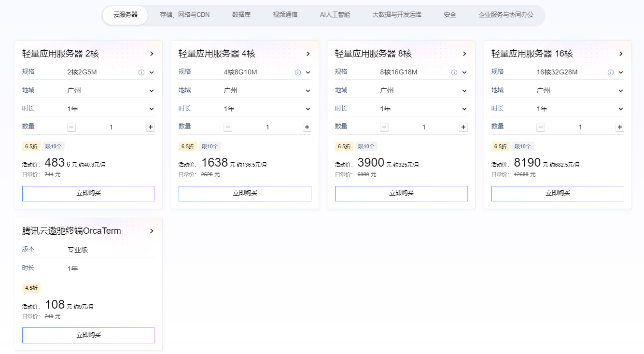The width and height of the screenshot is (644, 354).
Task: Open info icon beside 2核2G5M spec
Action: pyautogui.click(x=141, y=72)
